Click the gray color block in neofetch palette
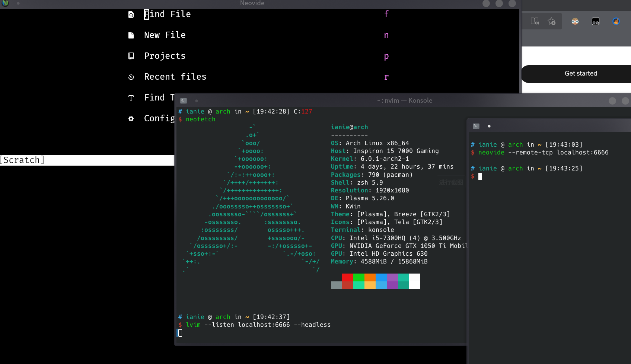631x364 pixels. point(337,285)
